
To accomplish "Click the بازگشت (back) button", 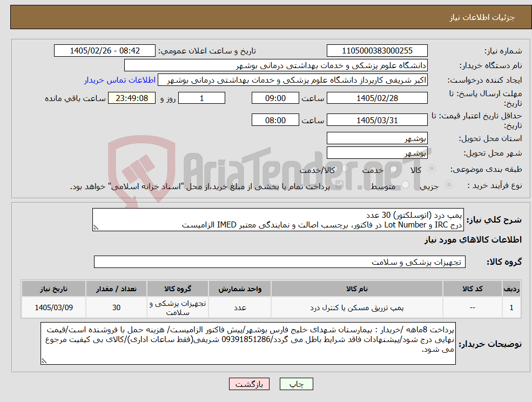I will tap(249, 384).
